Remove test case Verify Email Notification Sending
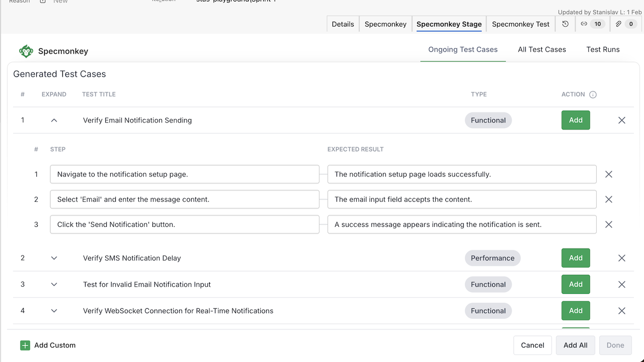Viewport: 644px width, 362px height. click(x=622, y=120)
